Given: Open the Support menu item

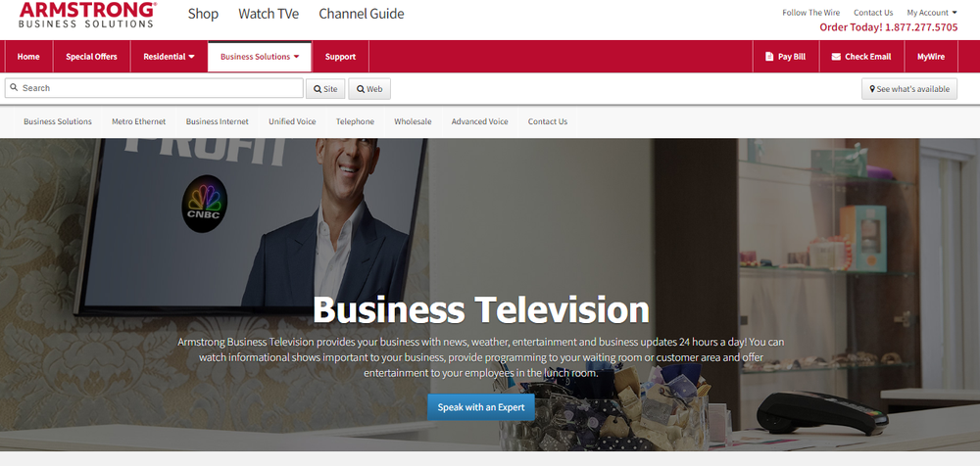Looking at the screenshot, I should tap(340, 57).
